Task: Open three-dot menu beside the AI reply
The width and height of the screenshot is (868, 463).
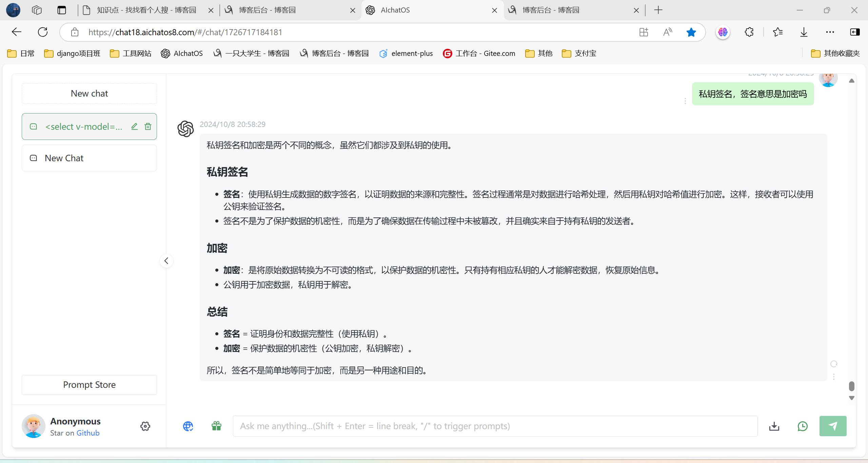Action: [x=834, y=377]
